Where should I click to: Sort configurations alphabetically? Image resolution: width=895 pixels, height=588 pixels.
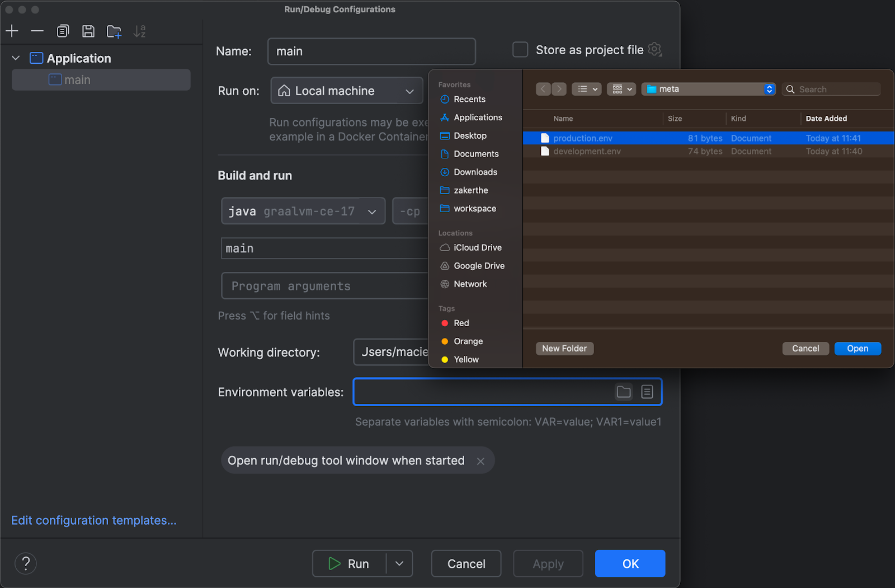[x=139, y=31]
